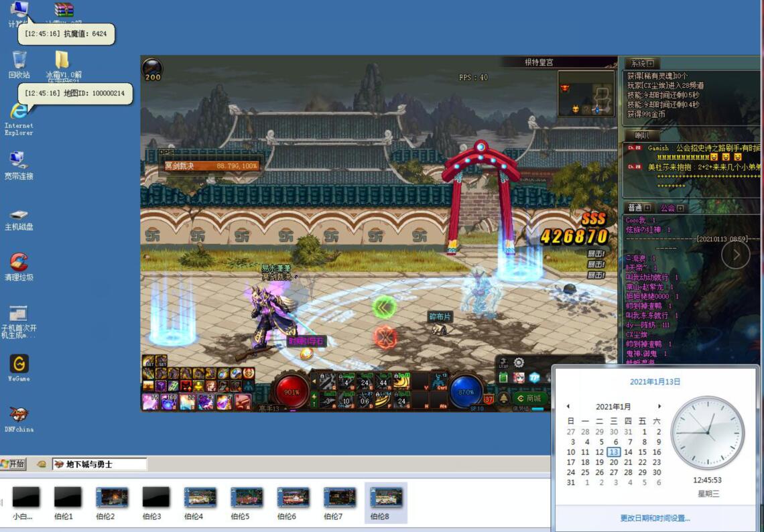Select the 伯伦1 thumbnail
The image size is (764, 532).
pos(67,503)
